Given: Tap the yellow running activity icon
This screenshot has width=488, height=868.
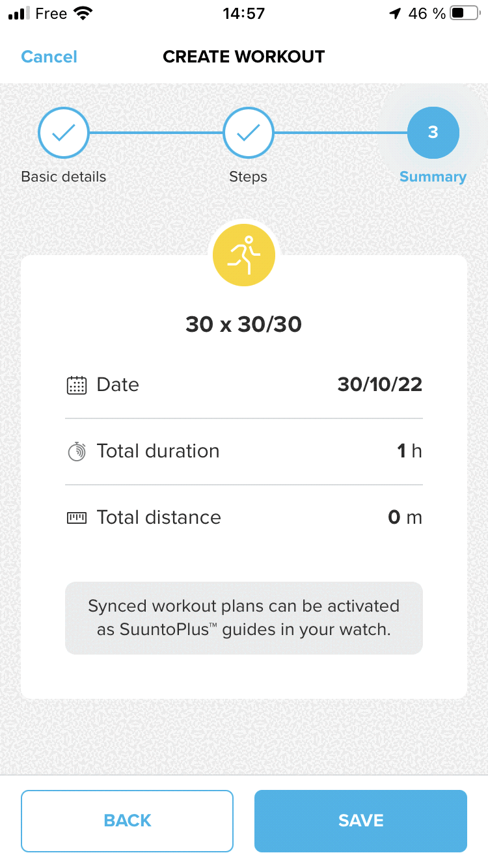Looking at the screenshot, I should tap(244, 255).
